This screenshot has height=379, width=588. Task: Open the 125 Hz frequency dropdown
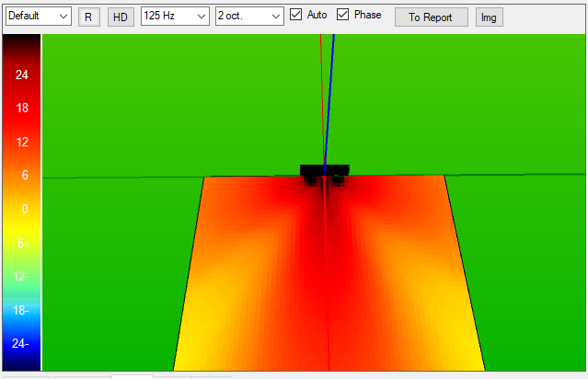point(175,17)
